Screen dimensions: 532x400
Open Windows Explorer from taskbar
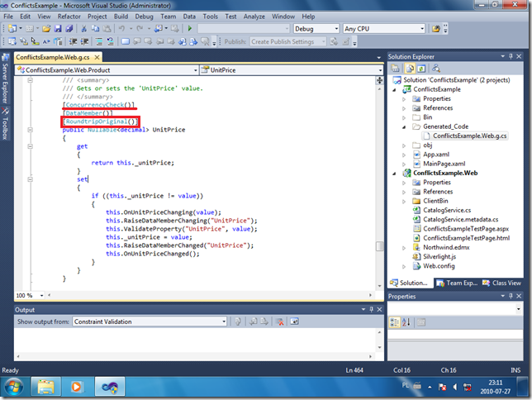[45, 387]
